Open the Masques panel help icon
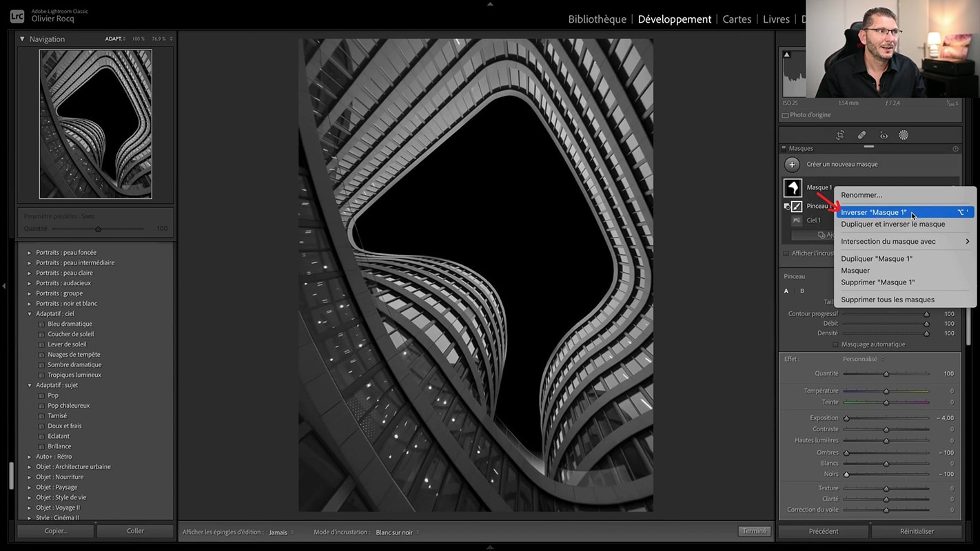980x551 pixels. click(955, 149)
